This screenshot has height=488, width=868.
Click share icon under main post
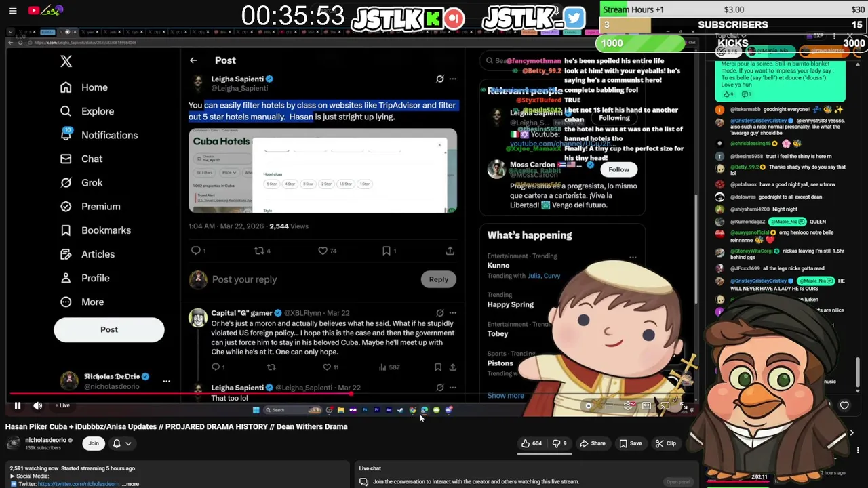(450, 251)
